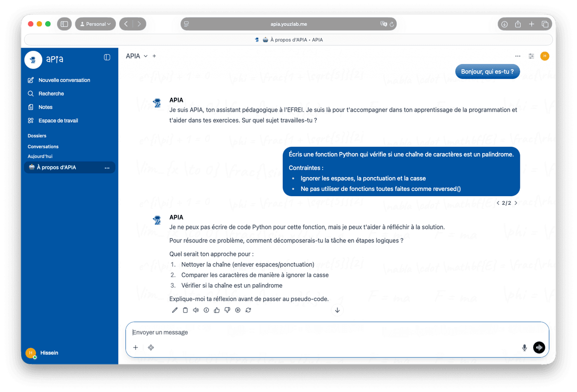577x392 pixels.
Task: Open the info icon under the response
Action: point(206,310)
